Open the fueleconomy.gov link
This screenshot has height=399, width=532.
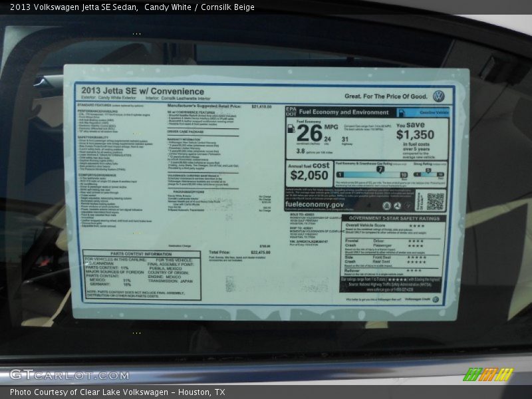click(314, 205)
